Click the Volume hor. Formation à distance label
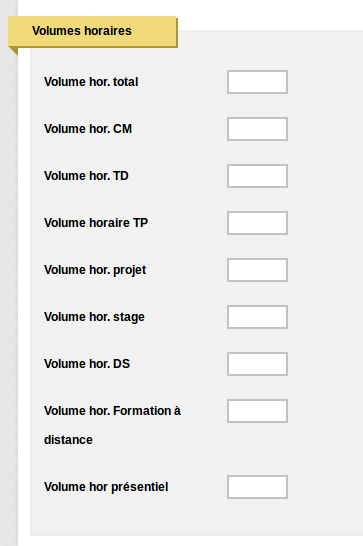Viewport: 363px width, 546px height. coord(112,425)
